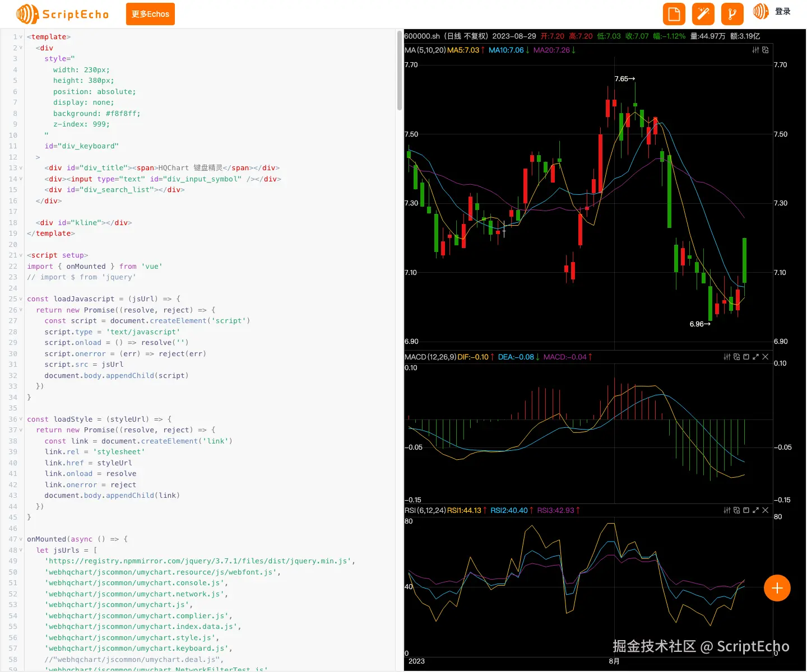Click the 7.65 high price marker
This screenshot has height=672, width=807.
click(624, 79)
